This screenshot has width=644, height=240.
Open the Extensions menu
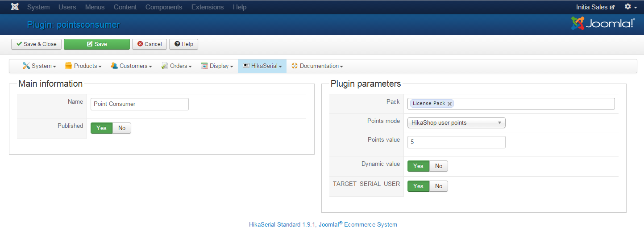[x=207, y=7]
